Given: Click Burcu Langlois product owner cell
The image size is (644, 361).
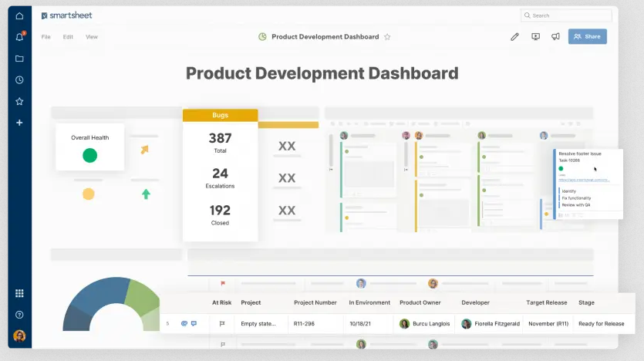Looking at the screenshot, I should click(425, 324).
